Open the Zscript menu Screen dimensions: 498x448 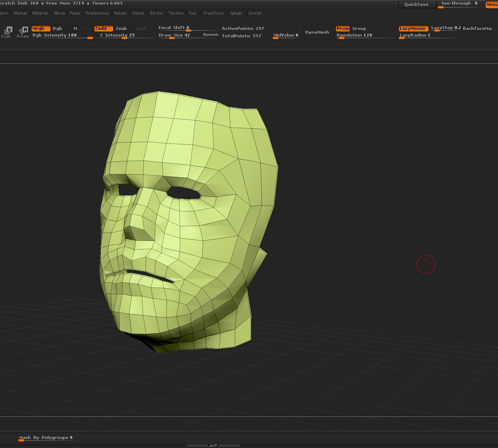[255, 13]
